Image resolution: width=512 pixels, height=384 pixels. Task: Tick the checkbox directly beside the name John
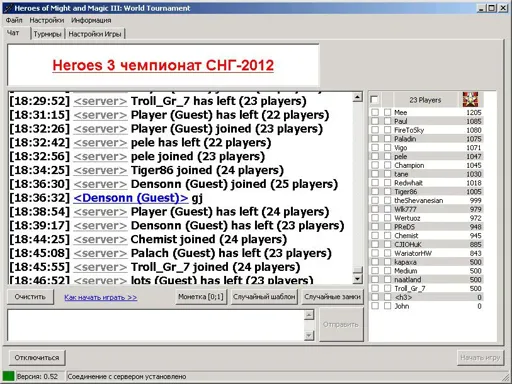tap(387, 306)
